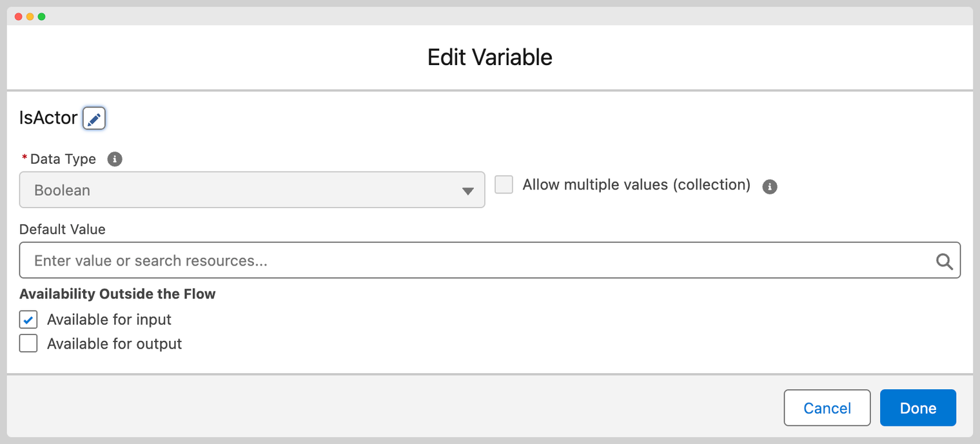Maximize the window using the green button
Image resolution: width=980 pixels, height=444 pixels.
click(x=41, y=17)
